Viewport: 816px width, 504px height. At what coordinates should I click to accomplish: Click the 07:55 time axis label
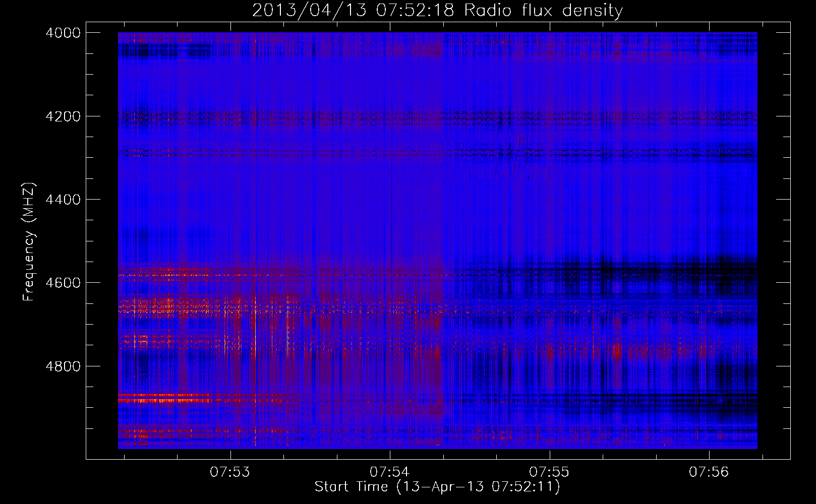coord(549,472)
